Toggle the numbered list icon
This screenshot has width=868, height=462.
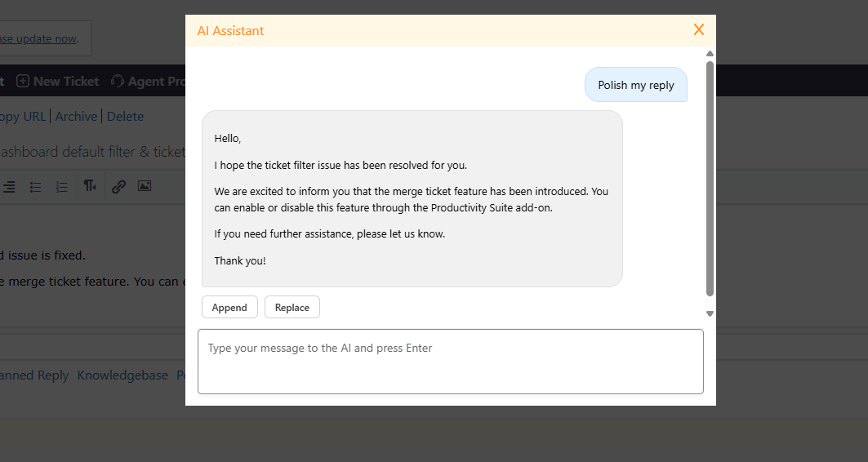pyautogui.click(x=61, y=187)
